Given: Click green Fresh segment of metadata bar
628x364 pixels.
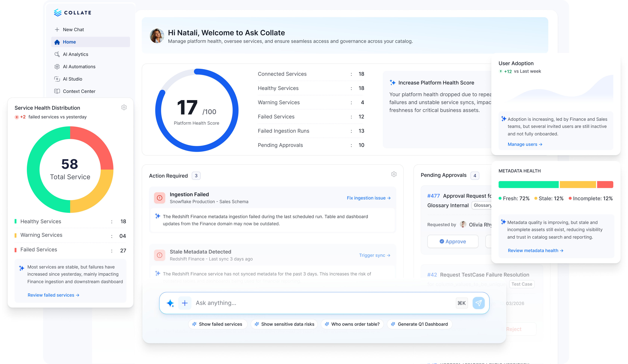Looking at the screenshot, I should (528, 184).
